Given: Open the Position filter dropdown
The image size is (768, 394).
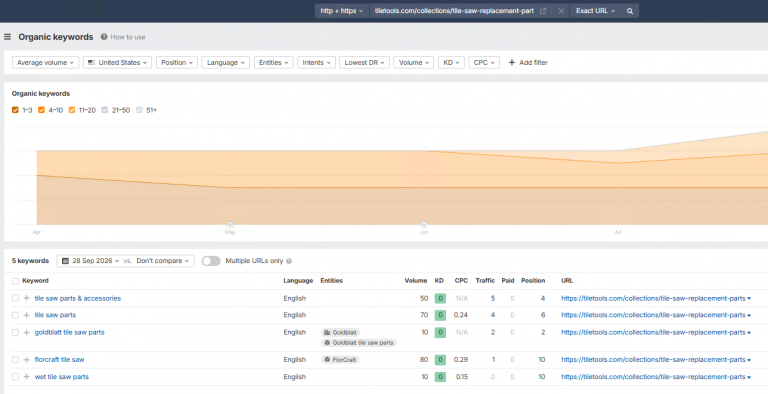Looking at the screenshot, I should (177, 63).
